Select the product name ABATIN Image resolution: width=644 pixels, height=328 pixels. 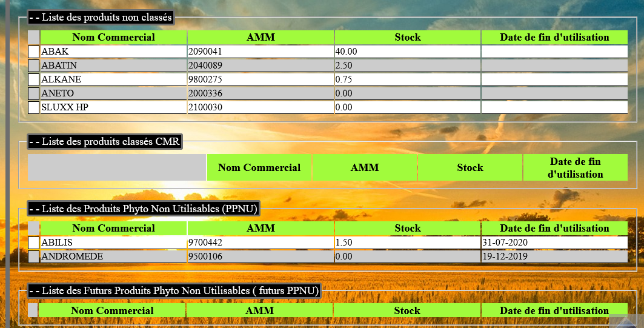[x=59, y=65]
